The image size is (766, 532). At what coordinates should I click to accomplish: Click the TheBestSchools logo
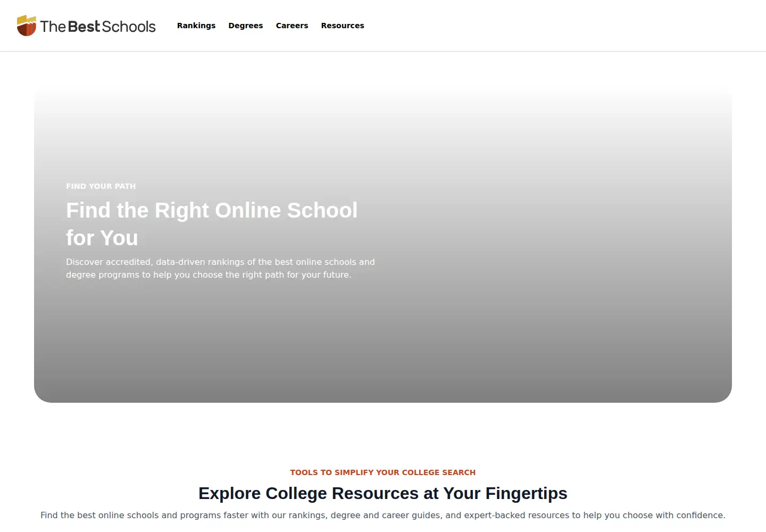pos(86,26)
